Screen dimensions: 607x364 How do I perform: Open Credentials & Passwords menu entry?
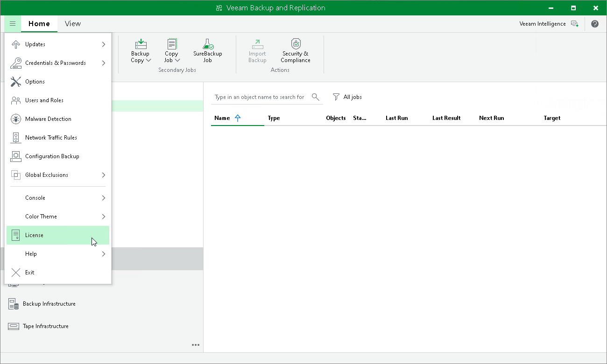[58, 63]
